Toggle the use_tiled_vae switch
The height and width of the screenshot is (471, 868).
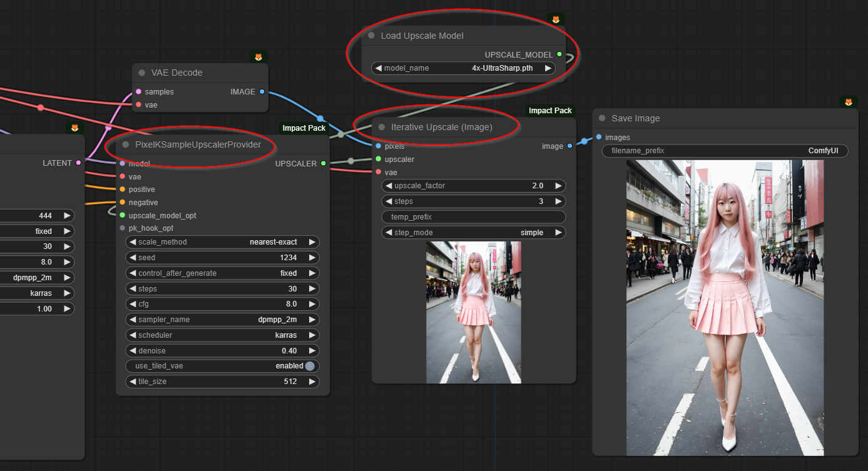pos(310,366)
